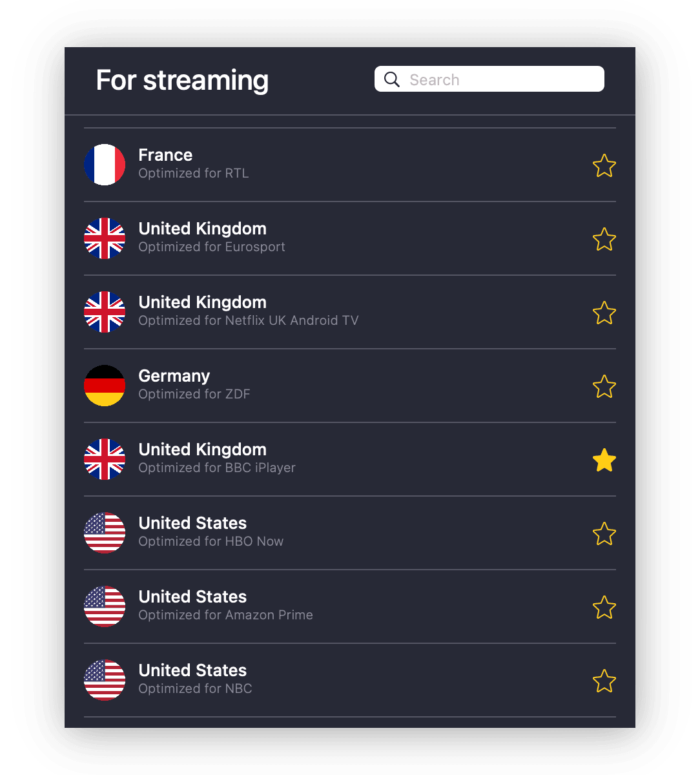The width and height of the screenshot is (700, 775).
Task: Star the Eurosport United Kingdom server
Action: pyautogui.click(x=604, y=239)
